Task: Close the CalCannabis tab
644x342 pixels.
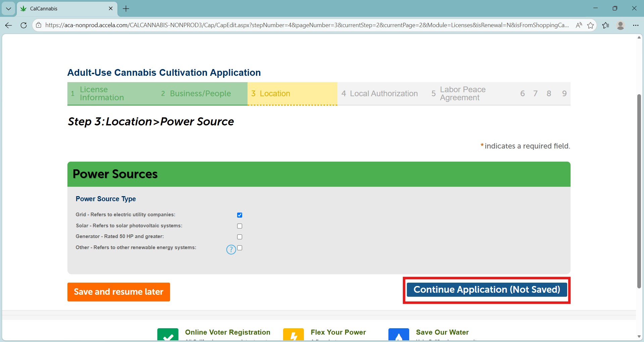Action: click(x=111, y=8)
